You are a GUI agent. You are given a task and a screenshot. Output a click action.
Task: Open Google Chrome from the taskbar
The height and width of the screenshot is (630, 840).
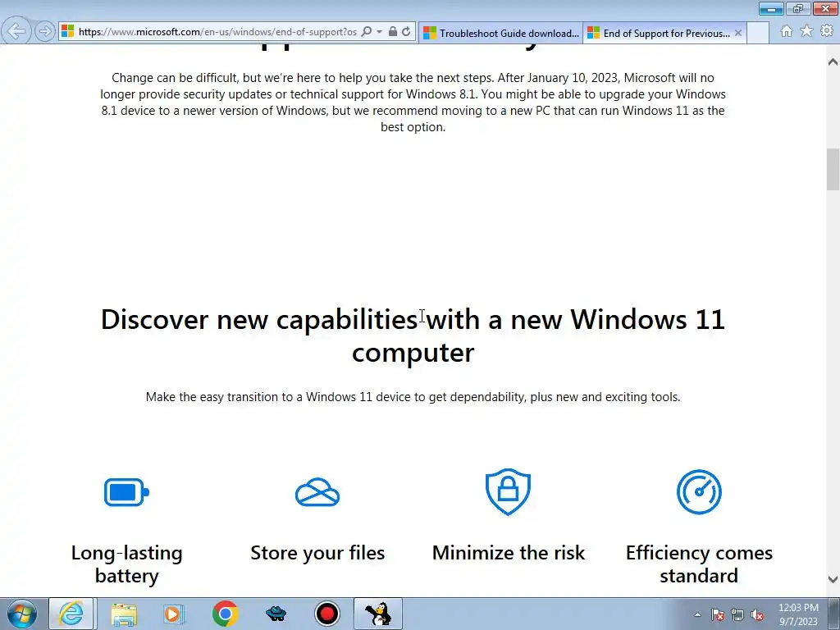point(225,614)
